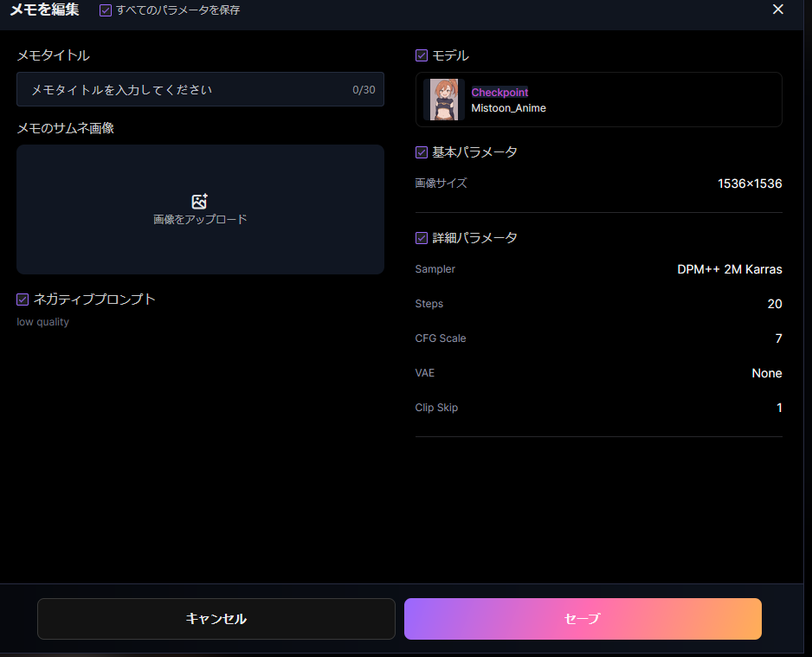812x657 pixels.
Task: Click the メモのサムネ画像 heading
Action: (66, 128)
